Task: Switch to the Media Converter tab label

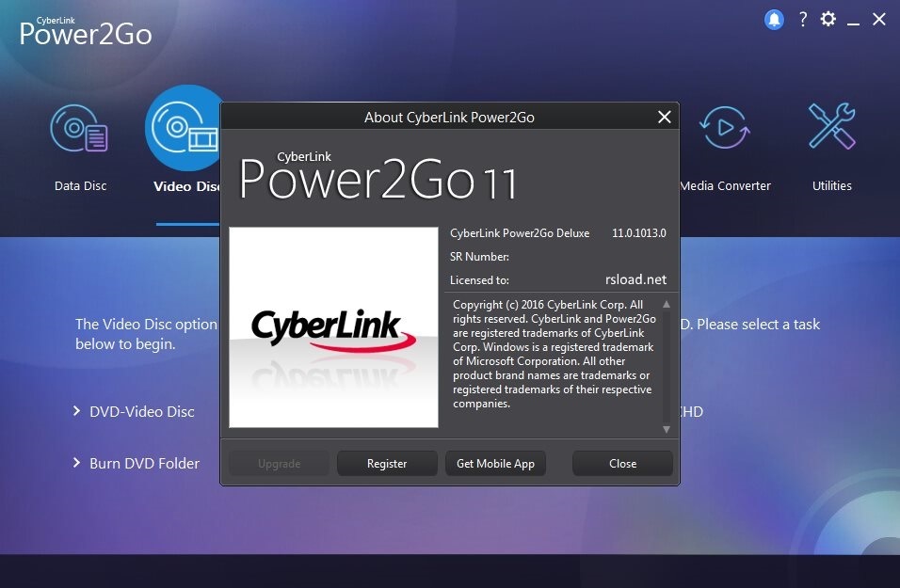Action: point(725,186)
